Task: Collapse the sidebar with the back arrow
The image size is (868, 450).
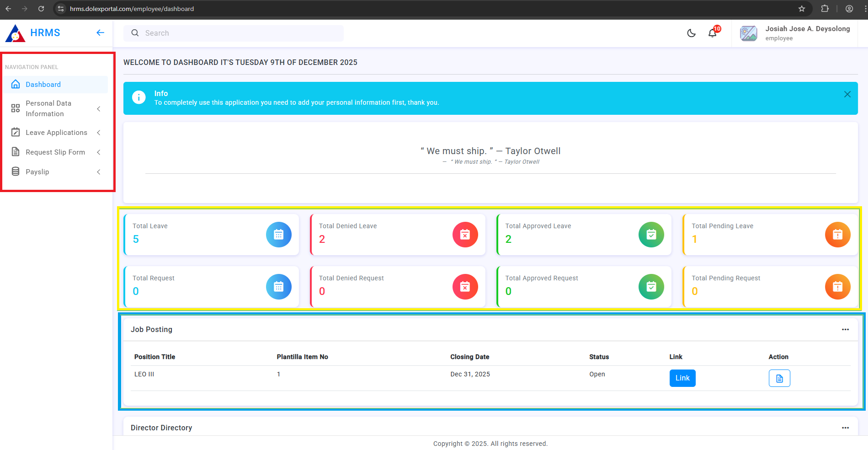Action: (101, 32)
